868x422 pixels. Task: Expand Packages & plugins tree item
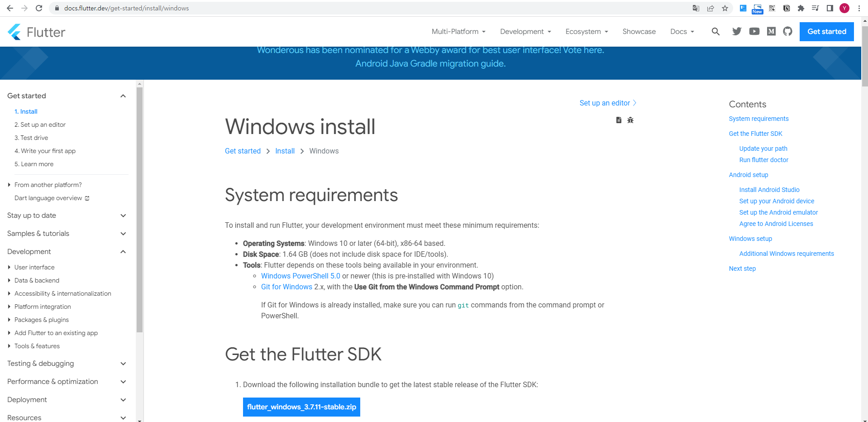38,320
